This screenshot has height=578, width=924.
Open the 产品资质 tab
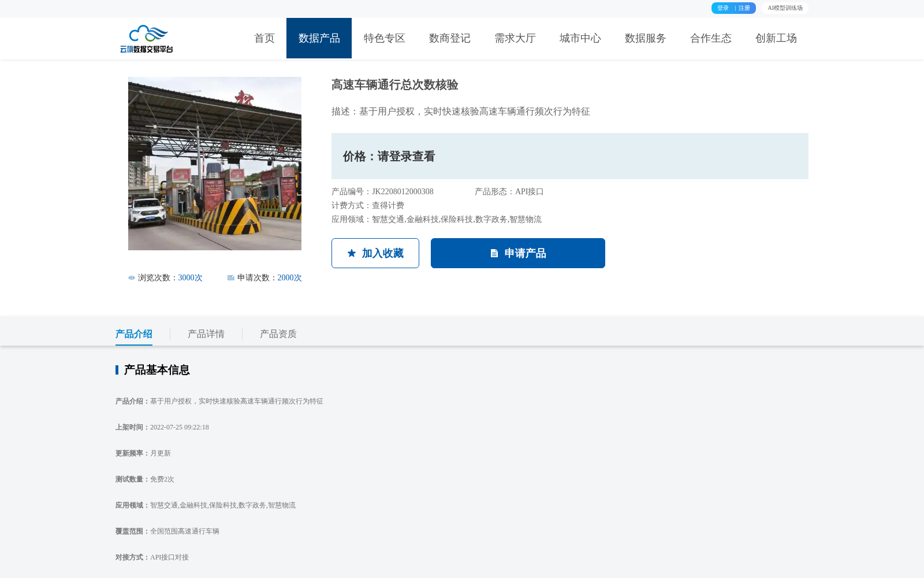tap(278, 334)
